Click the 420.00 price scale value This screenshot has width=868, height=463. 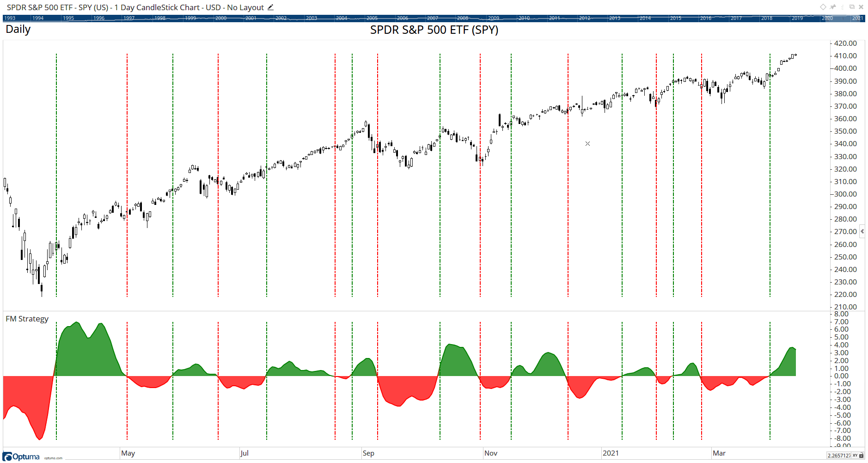click(845, 43)
